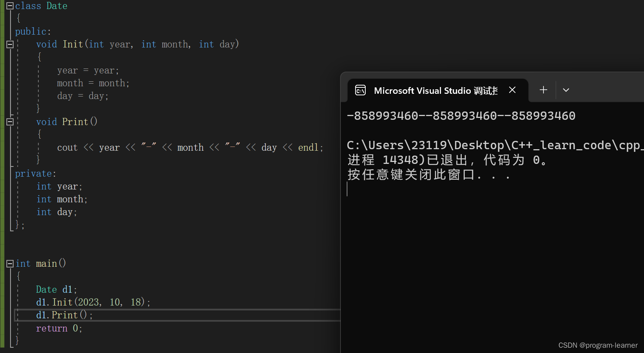The height and width of the screenshot is (353, 644).
Task: Click the 'int month;' member declaration
Action: point(62,199)
